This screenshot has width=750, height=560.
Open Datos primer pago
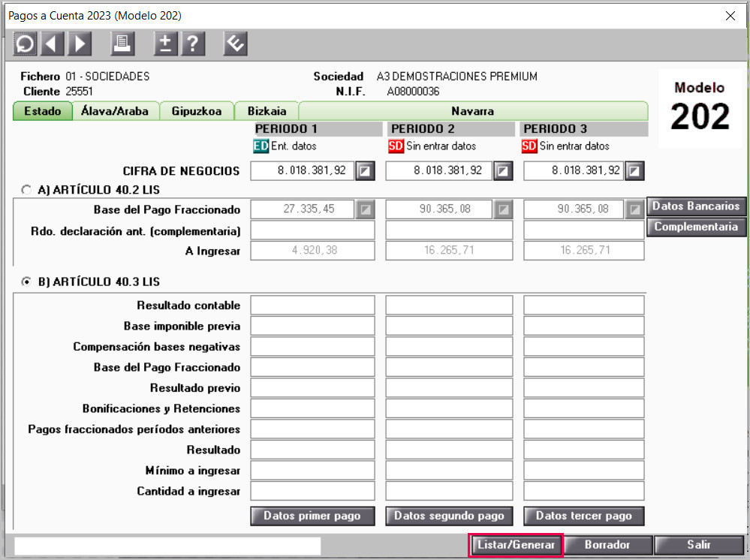pos(312,516)
